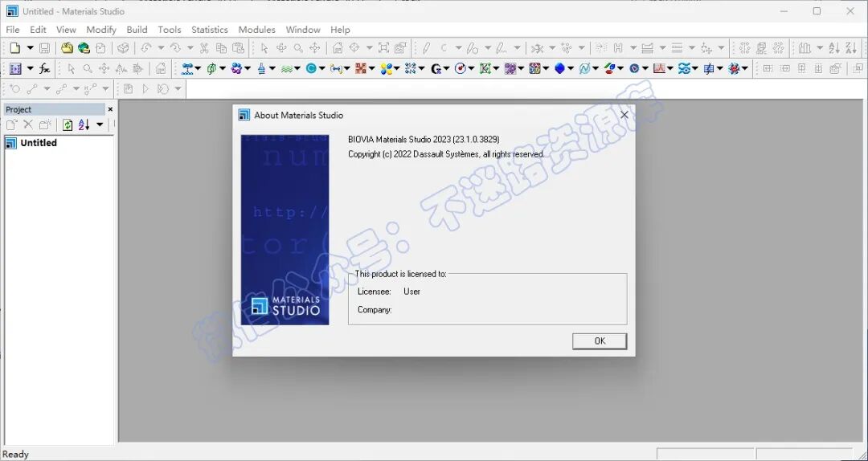Click the blue circle C module icon
This screenshot has height=461, width=868.
[x=310, y=68]
